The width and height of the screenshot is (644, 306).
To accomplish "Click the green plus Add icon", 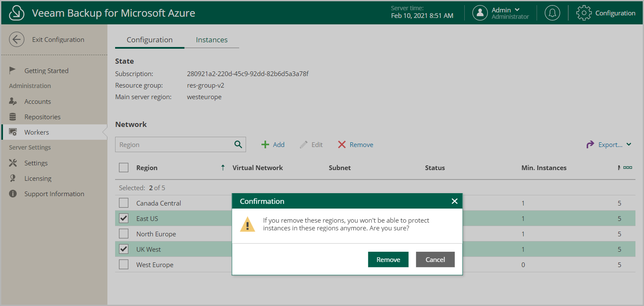I will click(265, 144).
